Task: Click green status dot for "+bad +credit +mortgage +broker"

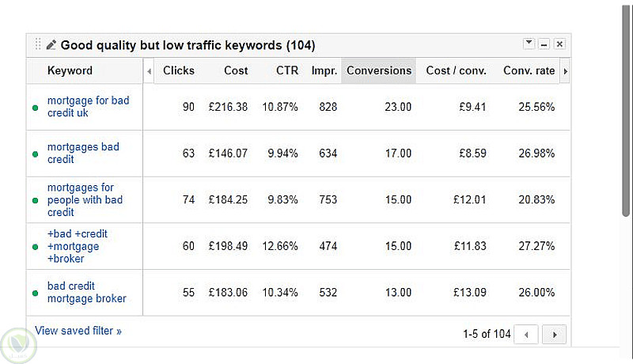Action: pyautogui.click(x=35, y=247)
